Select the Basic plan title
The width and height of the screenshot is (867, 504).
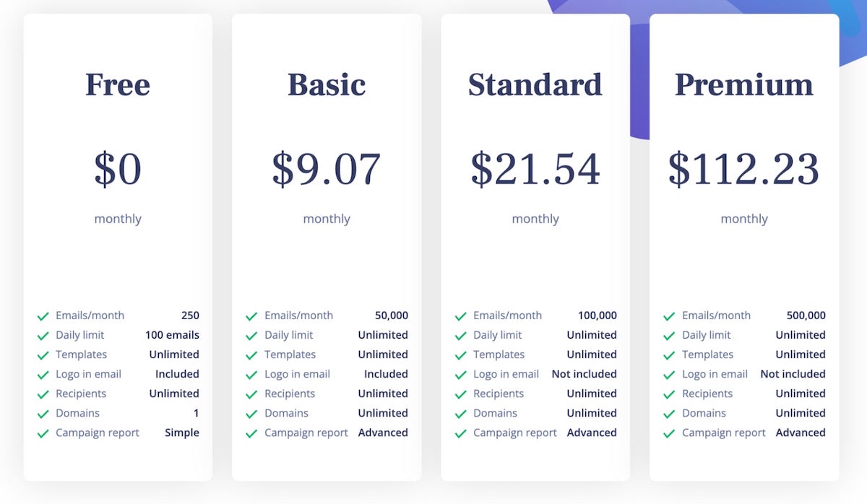[x=327, y=84]
